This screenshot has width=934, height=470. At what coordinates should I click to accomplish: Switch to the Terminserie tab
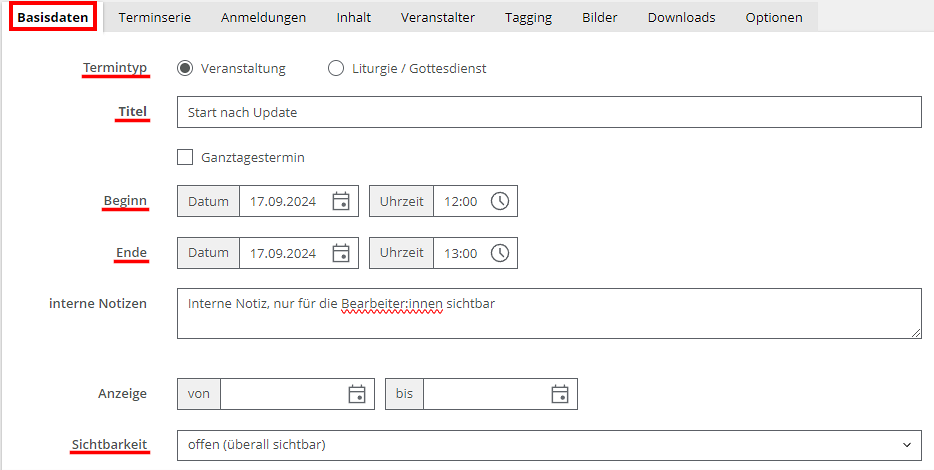pos(155,17)
